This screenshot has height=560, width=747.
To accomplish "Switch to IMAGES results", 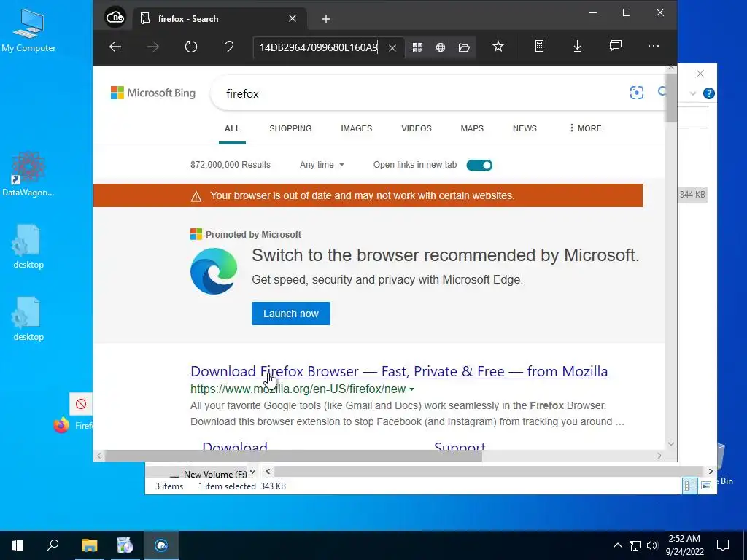I will click(x=356, y=128).
